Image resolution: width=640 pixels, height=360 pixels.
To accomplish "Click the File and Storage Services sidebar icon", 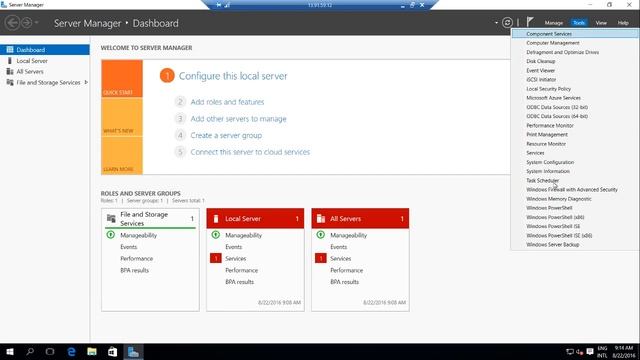I will [10, 82].
